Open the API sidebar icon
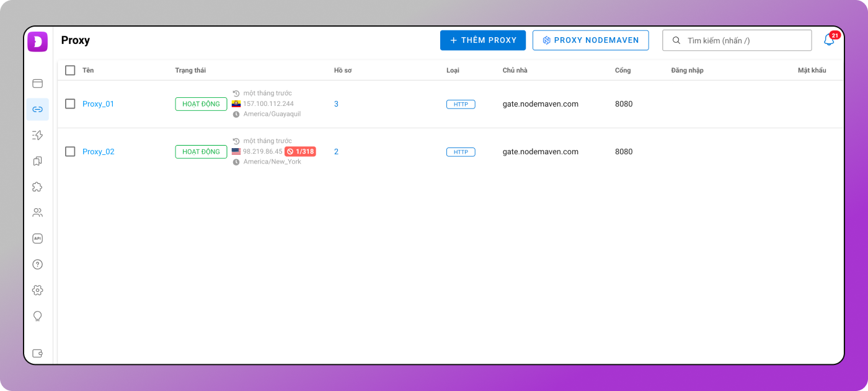The width and height of the screenshot is (868, 391). pos(37,239)
